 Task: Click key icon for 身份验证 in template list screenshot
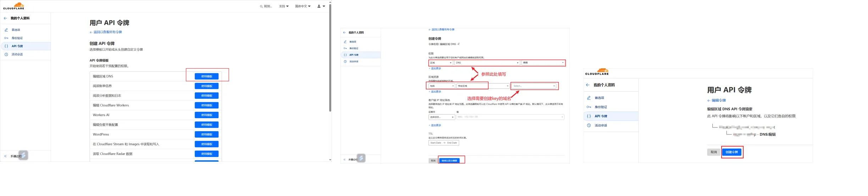(x=6, y=38)
